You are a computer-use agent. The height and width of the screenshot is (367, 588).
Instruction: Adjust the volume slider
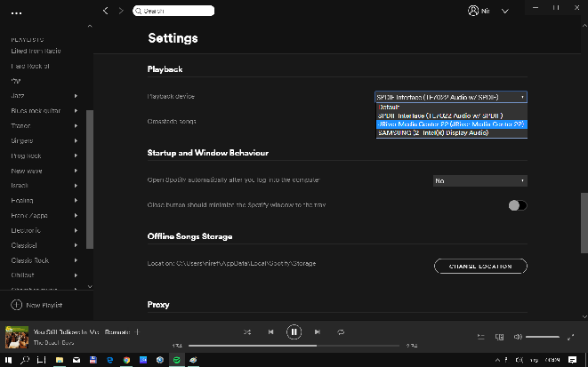543,337
